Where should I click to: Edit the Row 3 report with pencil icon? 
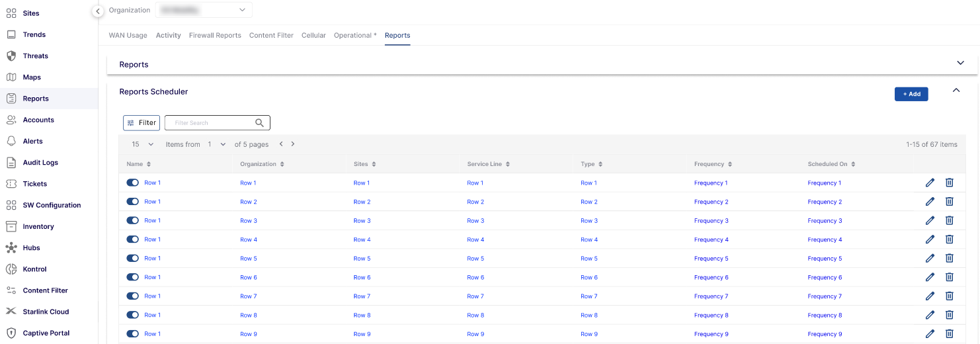[930, 220]
